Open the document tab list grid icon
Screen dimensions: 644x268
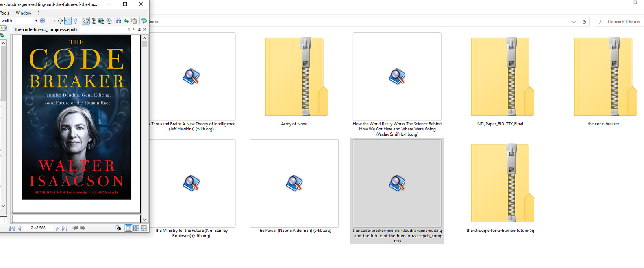(139, 29)
